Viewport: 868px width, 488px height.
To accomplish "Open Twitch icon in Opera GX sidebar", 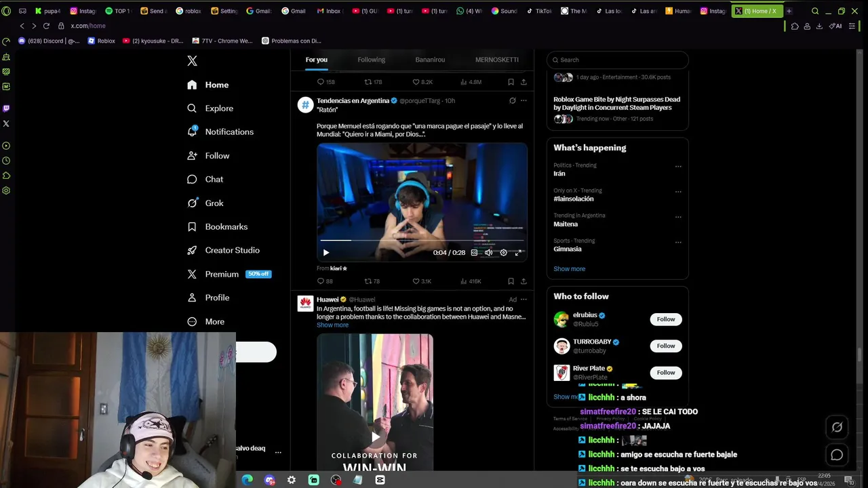I will click(x=6, y=108).
